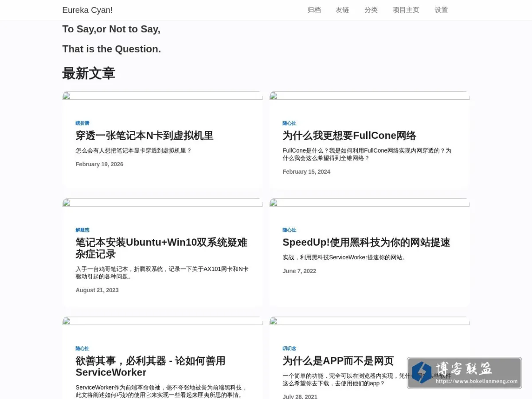Open article SpeedUp!使用黑科技为你的网站提速
Image resolution: width=532 pixels, height=399 pixels.
tap(366, 243)
